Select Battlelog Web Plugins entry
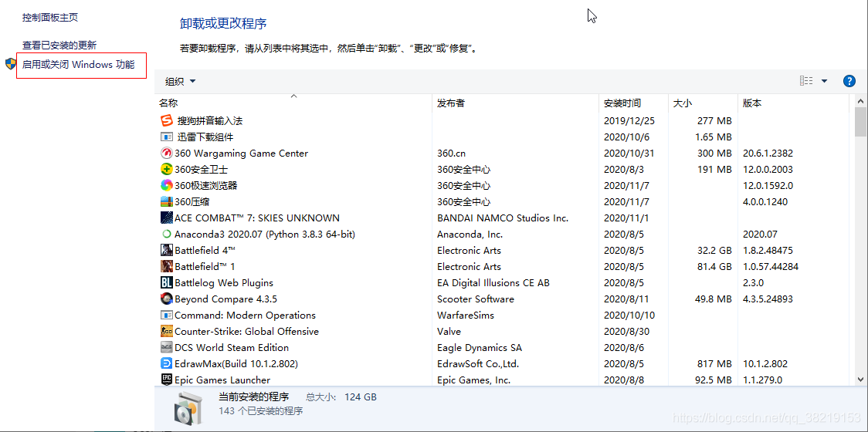Image resolution: width=868 pixels, height=432 pixels. [224, 282]
